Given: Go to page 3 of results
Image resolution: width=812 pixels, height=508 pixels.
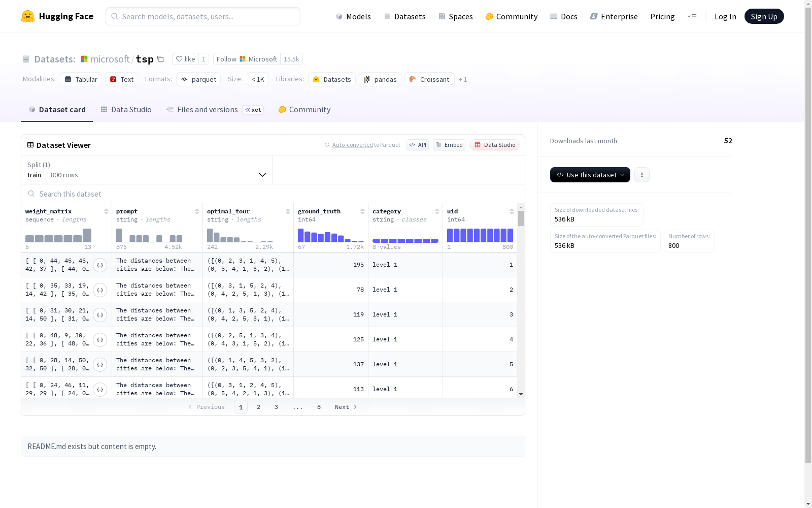Looking at the screenshot, I should point(277,407).
